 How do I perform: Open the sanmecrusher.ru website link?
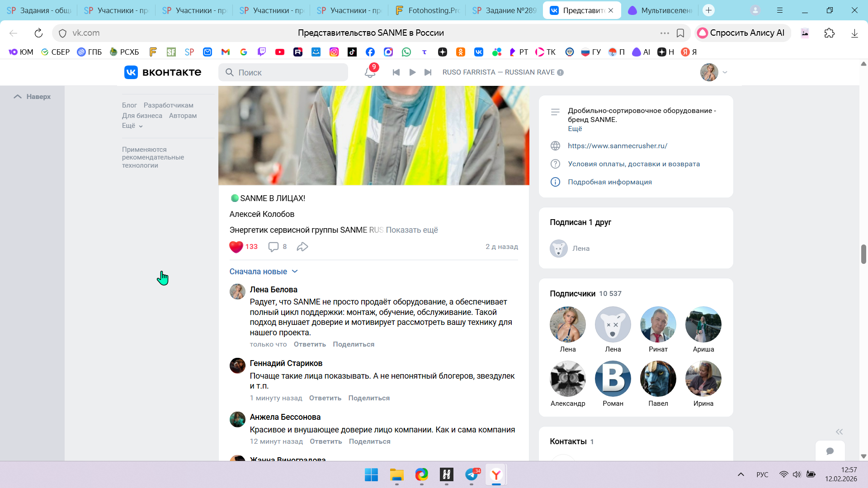(618, 146)
